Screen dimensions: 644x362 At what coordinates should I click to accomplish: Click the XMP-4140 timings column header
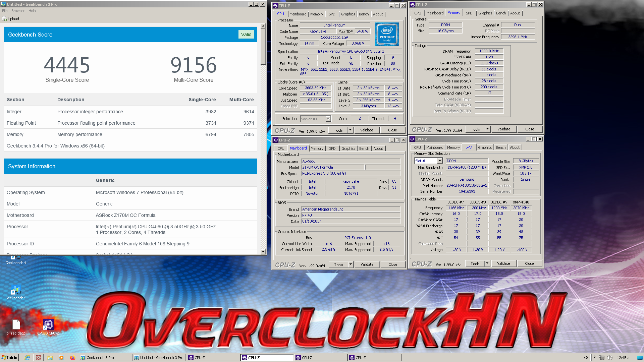click(x=521, y=202)
